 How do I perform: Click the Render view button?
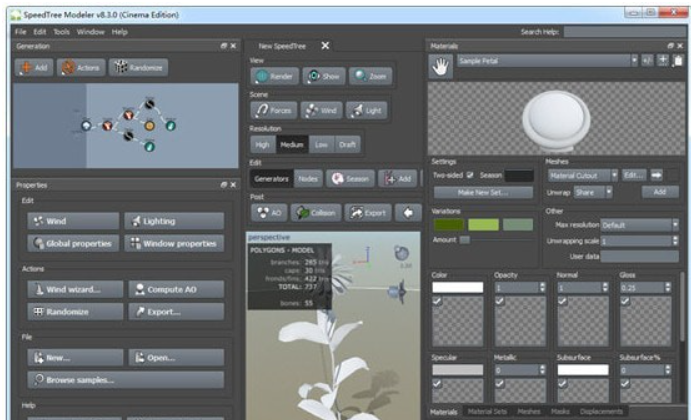pyautogui.click(x=275, y=76)
